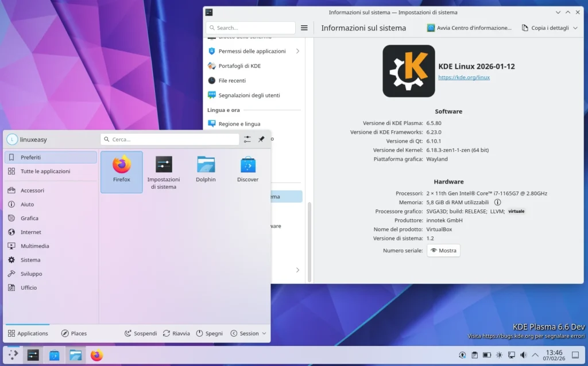Open the kde.org/linux link
This screenshot has height=366, width=588.
coord(464,77)
